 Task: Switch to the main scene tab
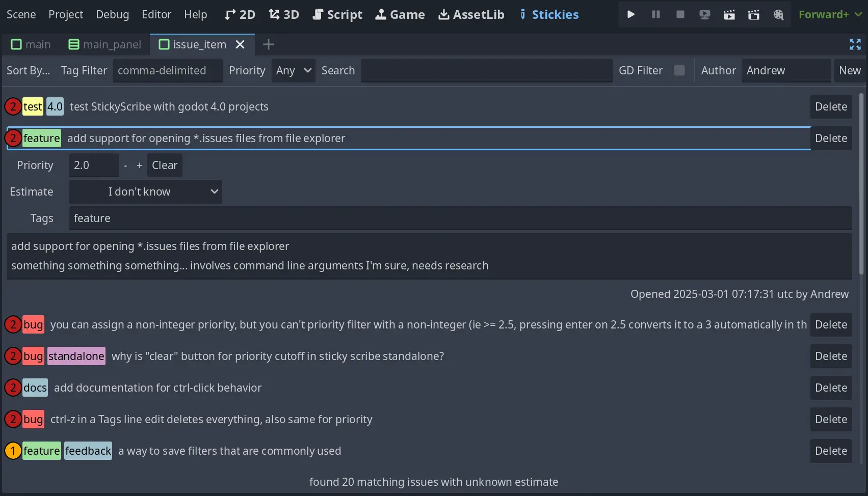point(31,45)
